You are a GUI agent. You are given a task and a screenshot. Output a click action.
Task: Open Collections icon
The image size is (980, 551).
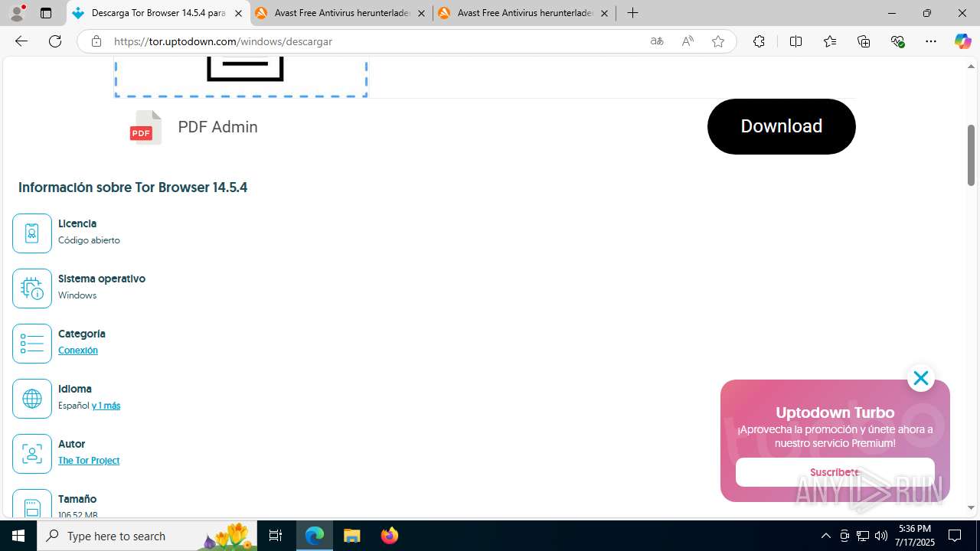[x=864, y=41]
